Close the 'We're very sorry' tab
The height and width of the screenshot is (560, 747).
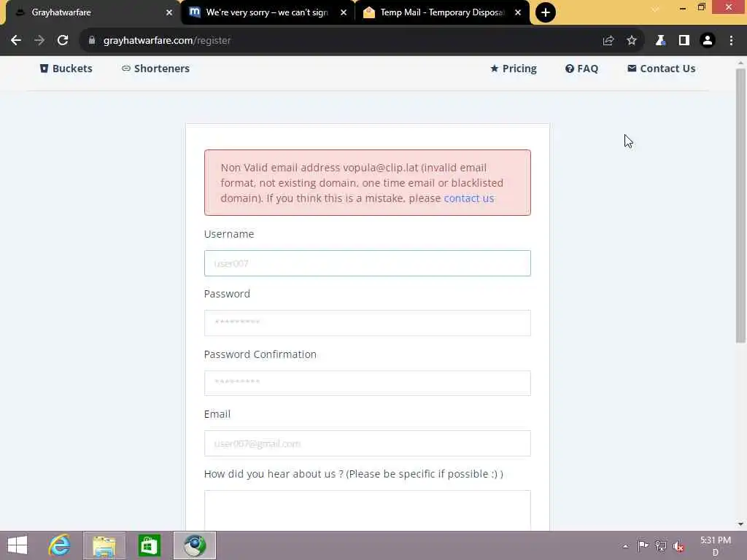[x=344, y=13]
